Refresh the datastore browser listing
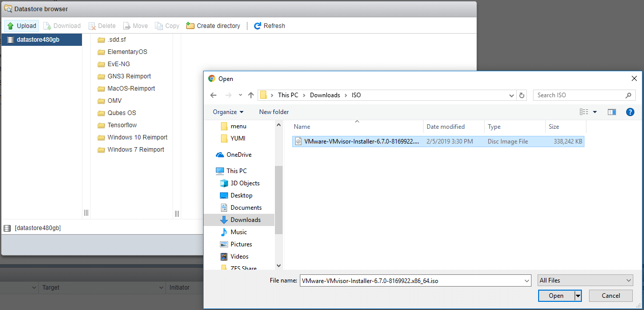The width and height of the screenshot is (644, 310). [269, 26]
